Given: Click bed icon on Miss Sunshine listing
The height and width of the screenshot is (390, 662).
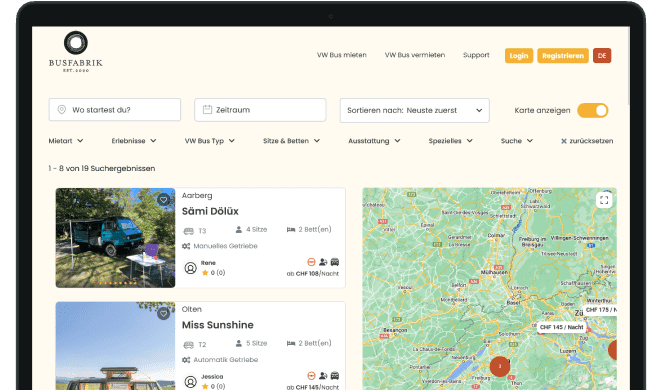Looking at the screenshot, I should pos(291,344).
